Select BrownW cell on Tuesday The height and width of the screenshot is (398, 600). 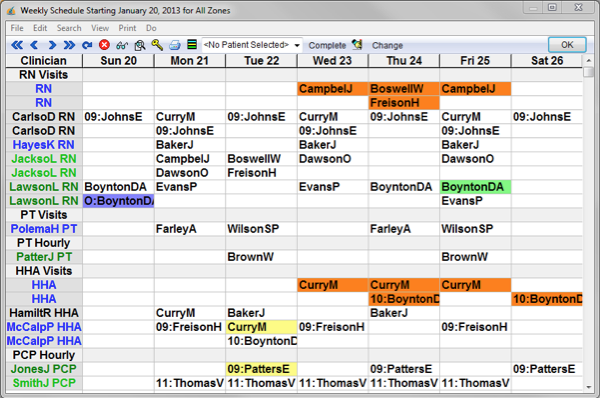coord(261,257)
